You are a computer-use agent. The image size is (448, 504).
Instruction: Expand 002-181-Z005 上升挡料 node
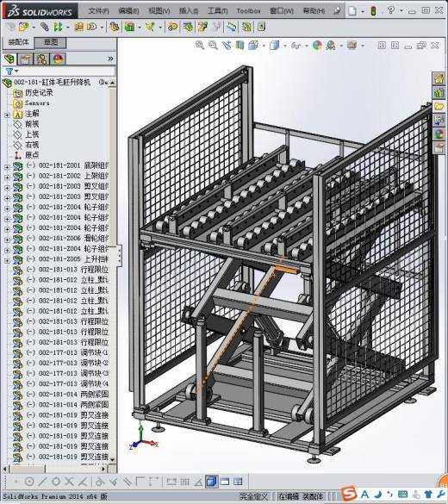click(x=7, y=260)
